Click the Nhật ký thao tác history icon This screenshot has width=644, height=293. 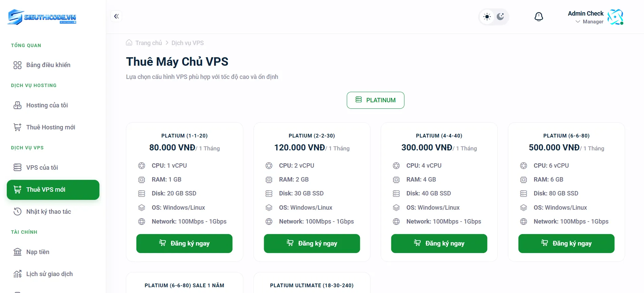coord(17,212)
